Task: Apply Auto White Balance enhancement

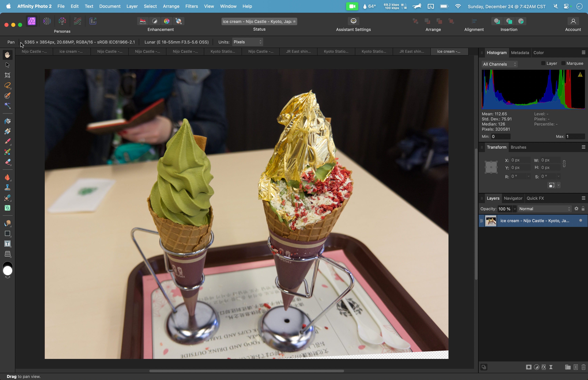Action: point(179,21)
